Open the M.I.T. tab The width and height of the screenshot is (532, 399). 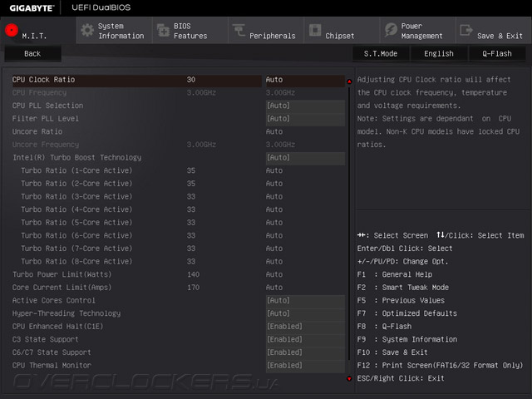pyautogui.click(x=38, y=30)
